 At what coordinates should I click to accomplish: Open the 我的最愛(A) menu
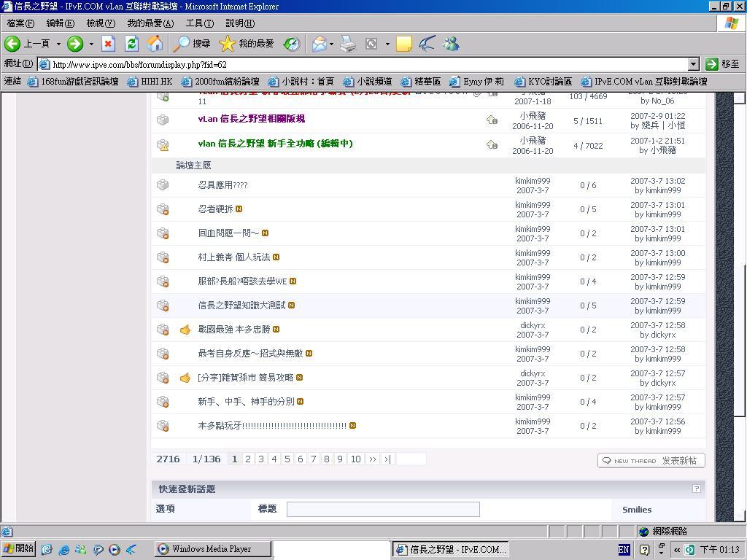(x=150, y=23)
